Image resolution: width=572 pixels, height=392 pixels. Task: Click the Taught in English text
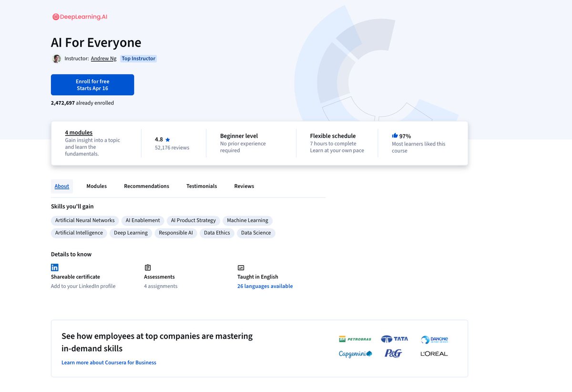(257, 277)
